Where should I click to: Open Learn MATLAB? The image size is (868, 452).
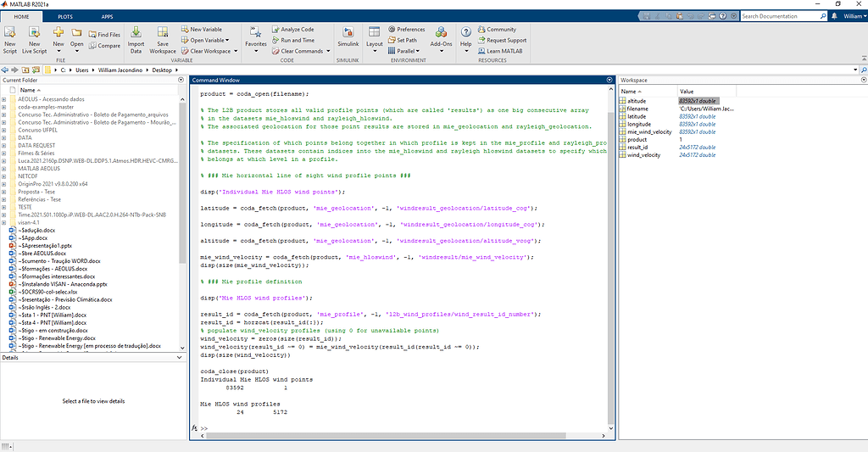500,50
